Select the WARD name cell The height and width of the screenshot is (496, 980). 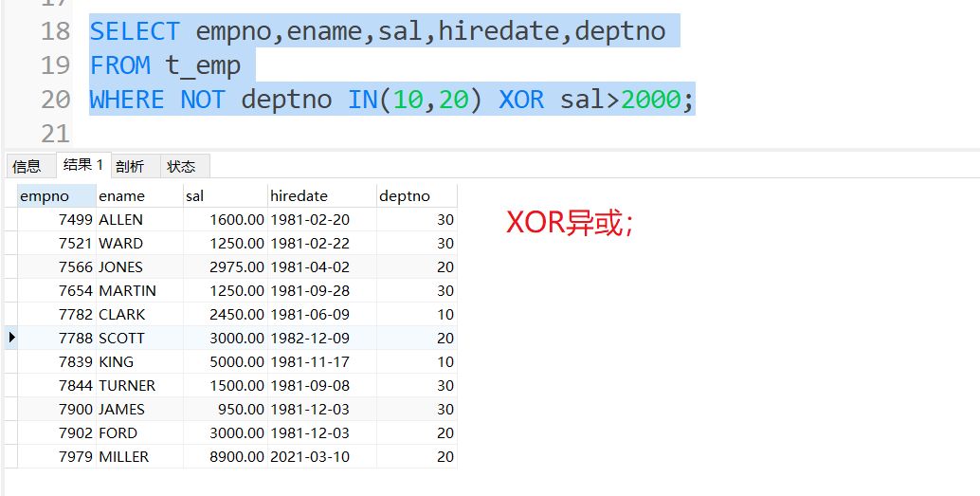(139, 244)
